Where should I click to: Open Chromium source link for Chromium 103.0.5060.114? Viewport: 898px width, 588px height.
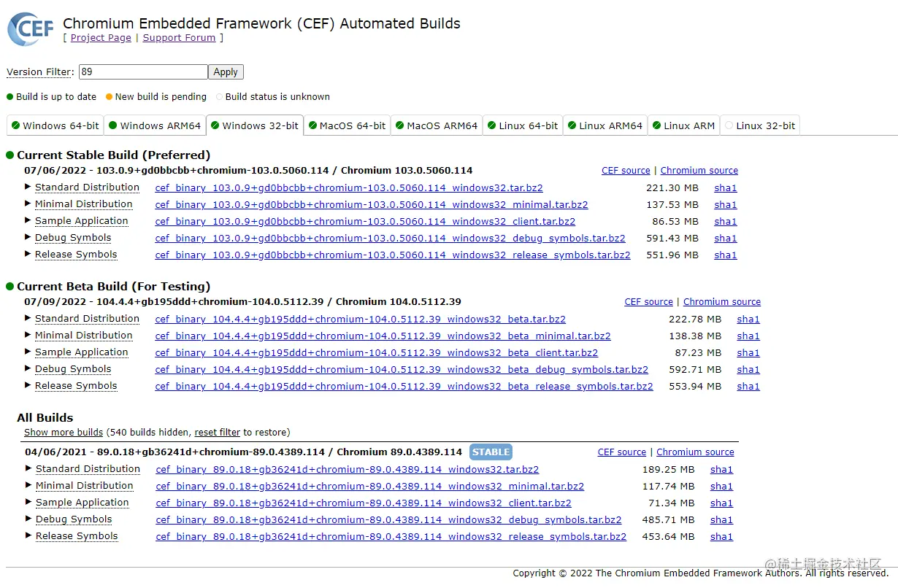click(699, 171)
